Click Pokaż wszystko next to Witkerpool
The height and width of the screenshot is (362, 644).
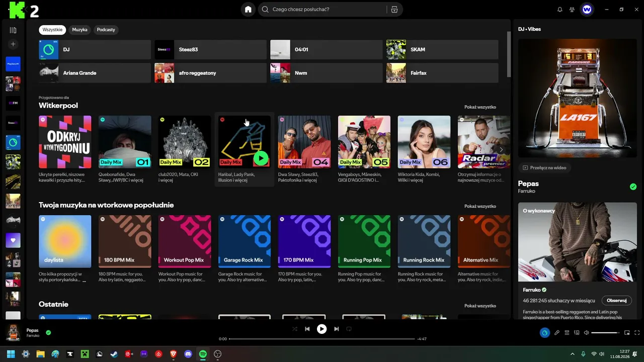pyautogui.click(x=480, y=107)
